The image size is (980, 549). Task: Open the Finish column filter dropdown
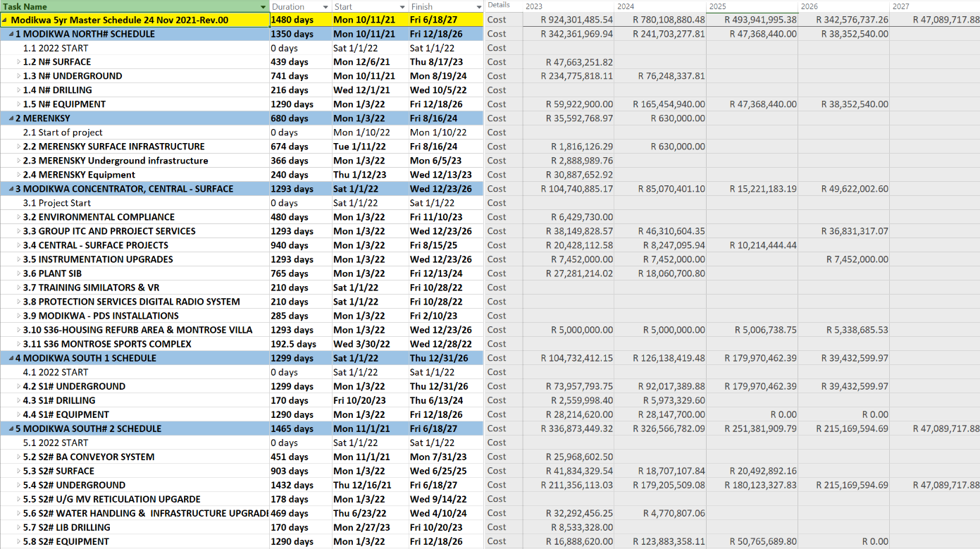click(x=477, y=6)
